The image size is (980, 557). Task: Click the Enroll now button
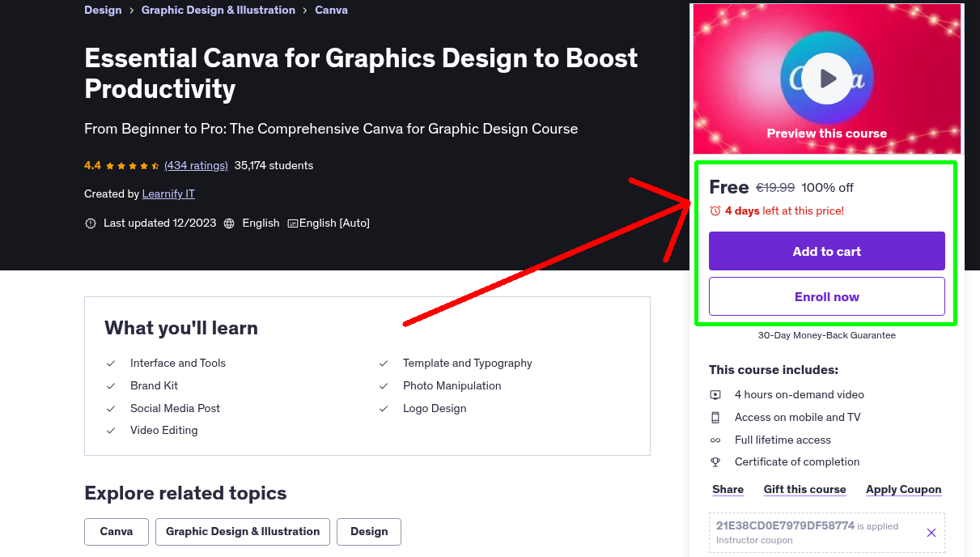point(827,296)
